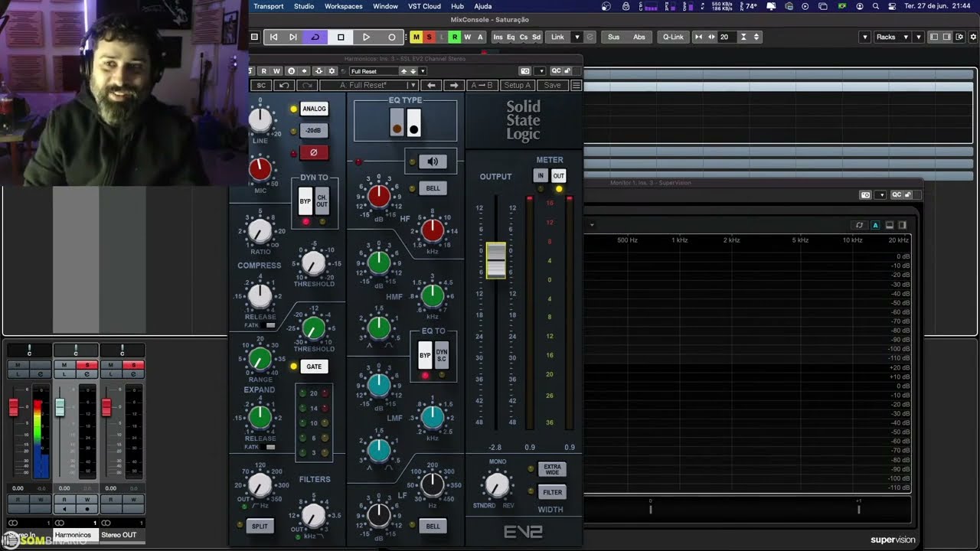
Task: Open the Window menu
Action: [385, 6]
